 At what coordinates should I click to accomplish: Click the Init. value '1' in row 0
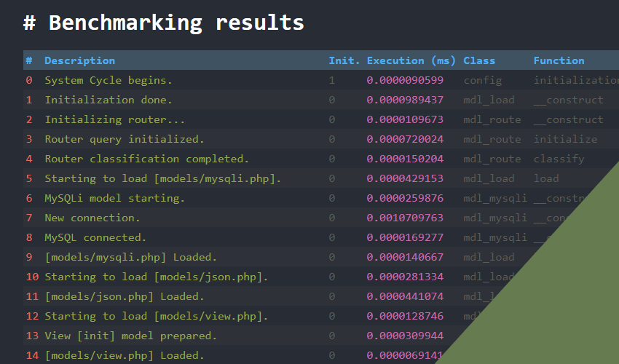[x=331, y=80]
